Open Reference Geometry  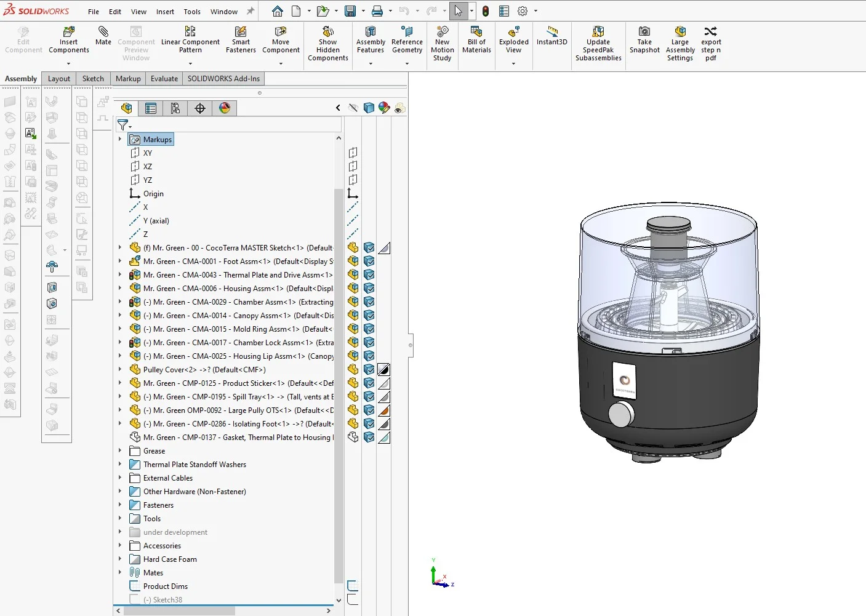(407, 40)
